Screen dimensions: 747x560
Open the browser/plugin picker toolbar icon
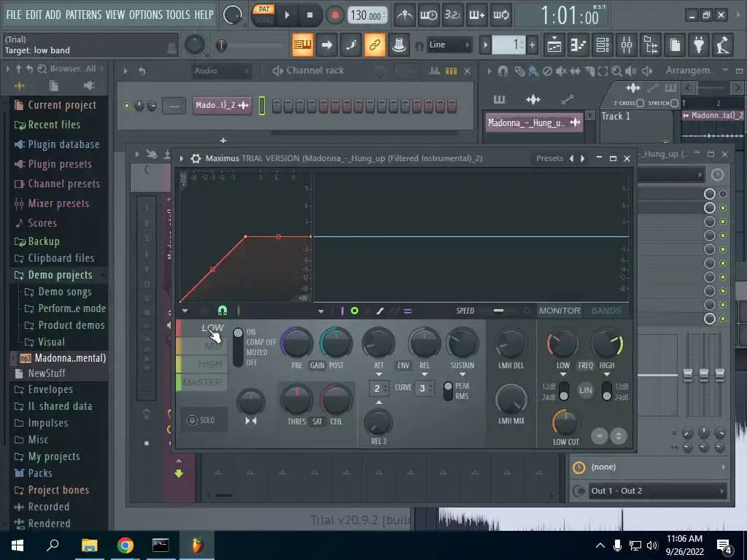coord(651,45)
